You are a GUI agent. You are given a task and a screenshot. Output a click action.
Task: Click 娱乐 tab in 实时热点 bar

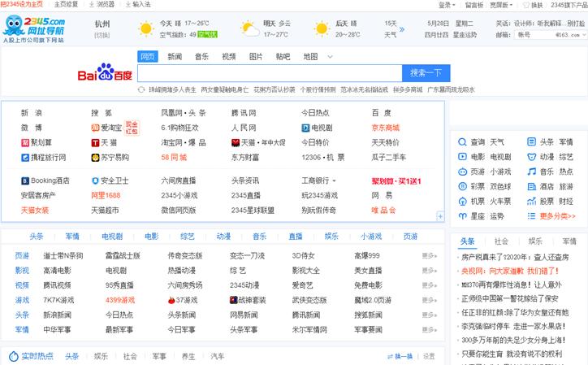[101, 356]
